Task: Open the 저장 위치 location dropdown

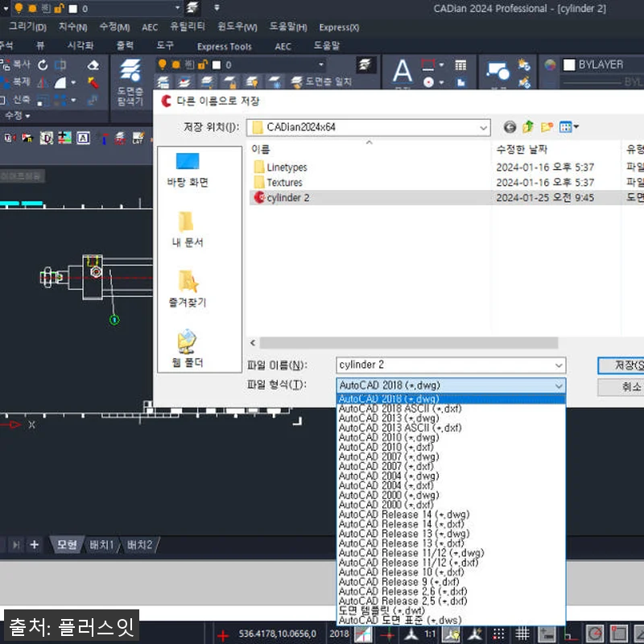Action: (x=483, y=127)
